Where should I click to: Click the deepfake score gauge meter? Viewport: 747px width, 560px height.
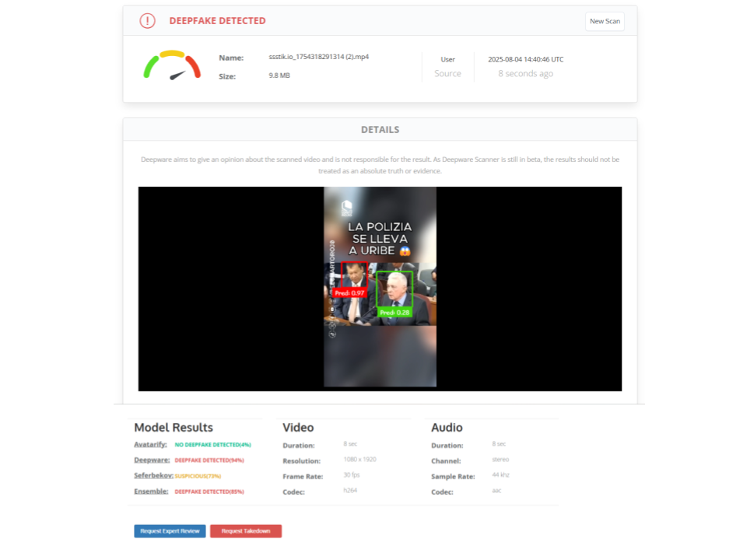click(172, 65)
